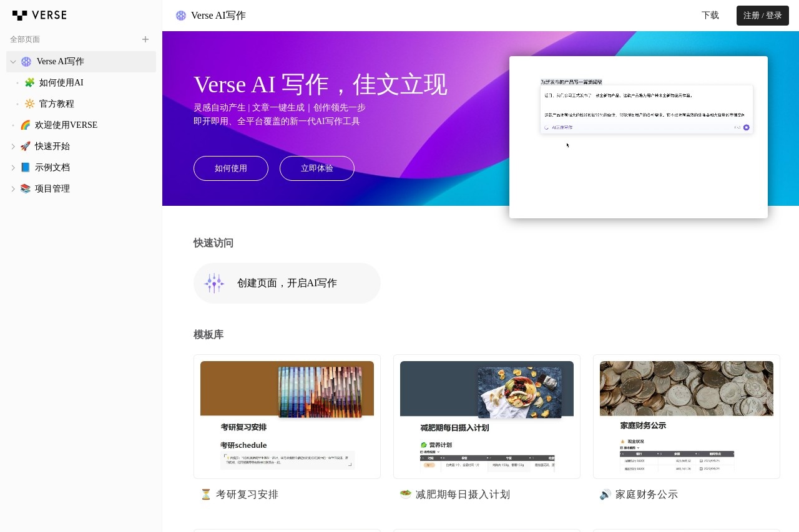Collapse the Verse AI写作 tree item
The height and width of the screenshot is (532, 799).
(13, 62)
